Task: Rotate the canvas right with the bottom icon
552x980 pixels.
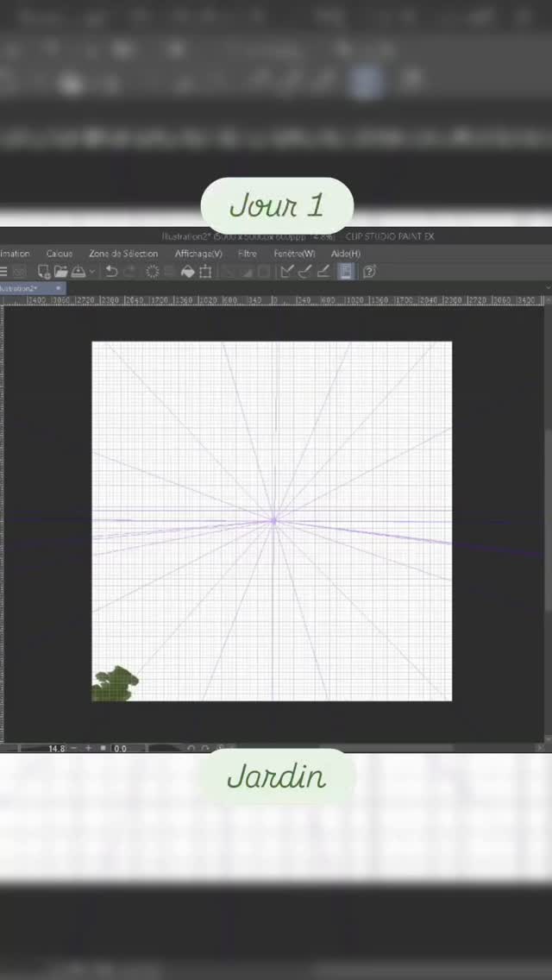Action: [x=205, y=748]
